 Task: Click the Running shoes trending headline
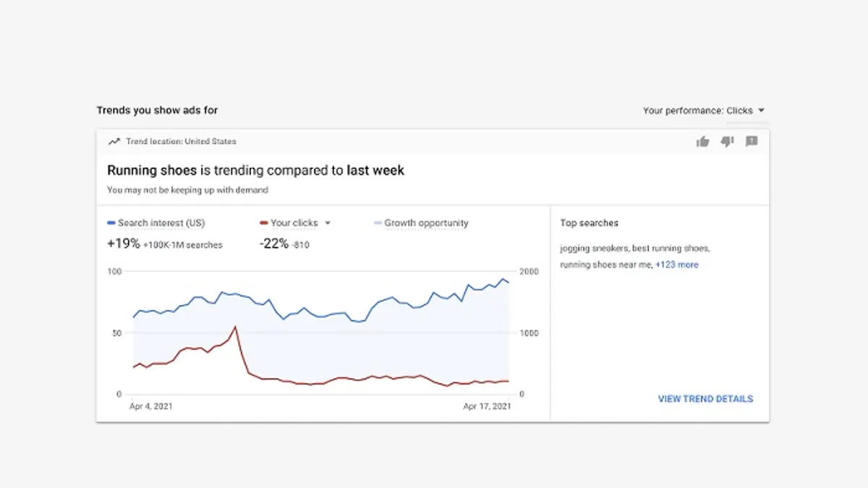tap(255, 171)
